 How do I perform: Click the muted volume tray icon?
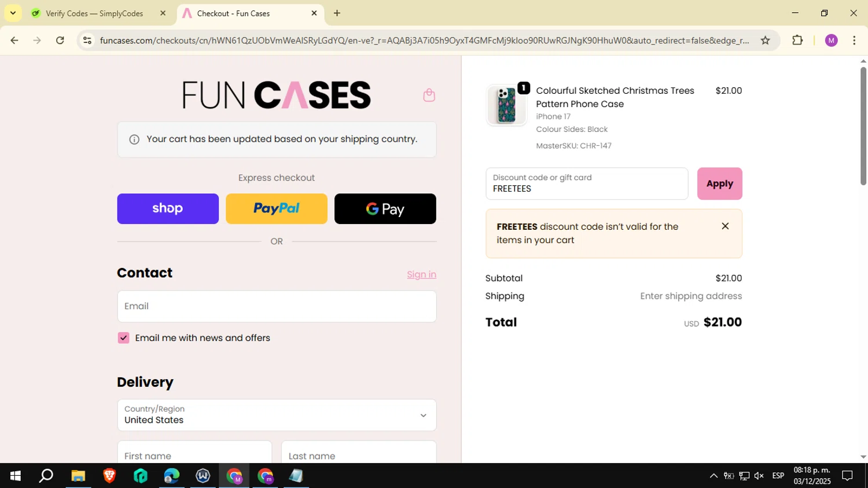coord(759,476)
